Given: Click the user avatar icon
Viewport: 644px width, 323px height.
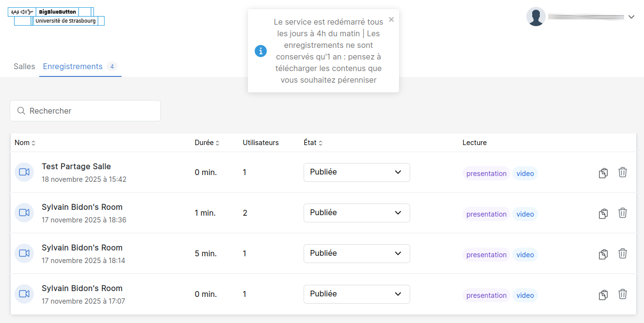Looking at the screenshot, I should coord(536,16).
